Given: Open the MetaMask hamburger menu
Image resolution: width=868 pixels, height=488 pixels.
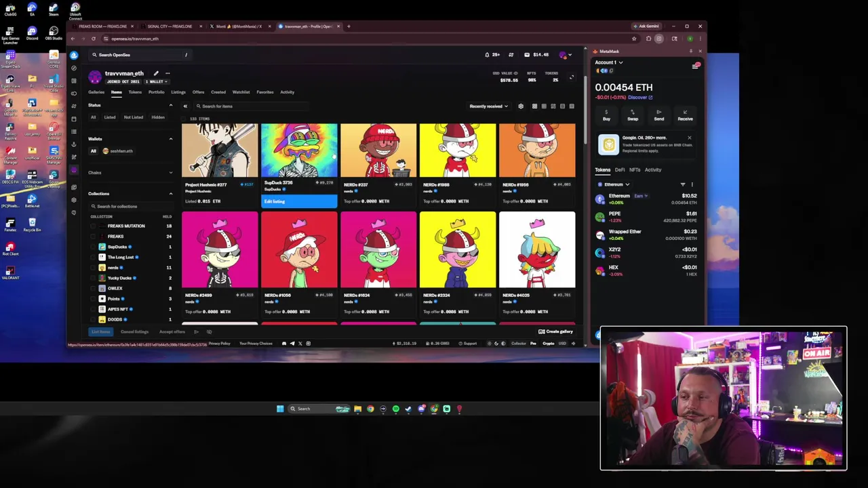Looking at the screenshot, I should (x=695, y=66).
